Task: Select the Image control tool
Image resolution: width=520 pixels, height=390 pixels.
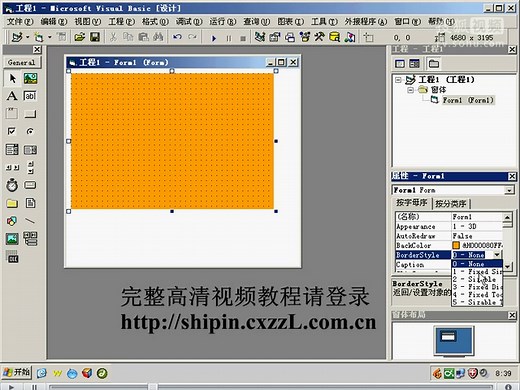Action: click(12, 239)
